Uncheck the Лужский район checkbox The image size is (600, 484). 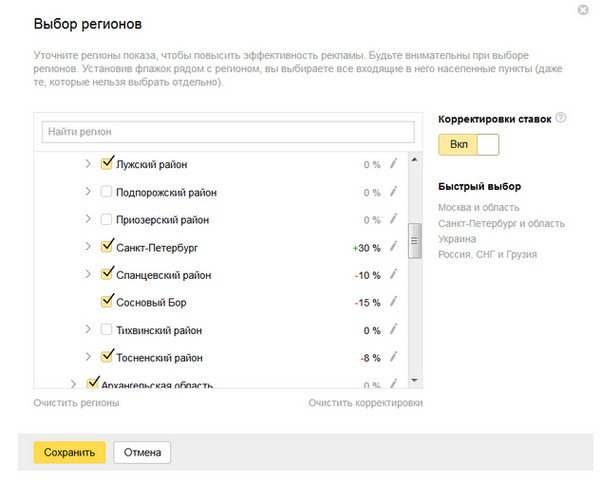[106, 163]
